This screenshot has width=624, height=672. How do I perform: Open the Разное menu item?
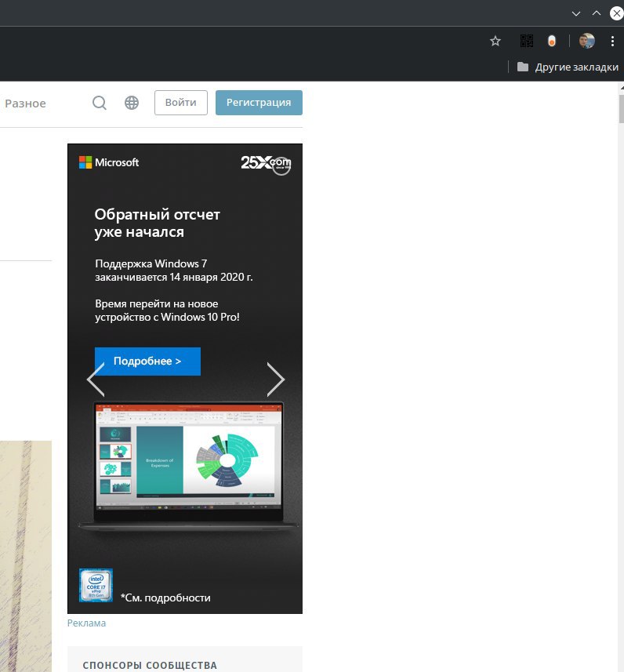pos(25,104)
